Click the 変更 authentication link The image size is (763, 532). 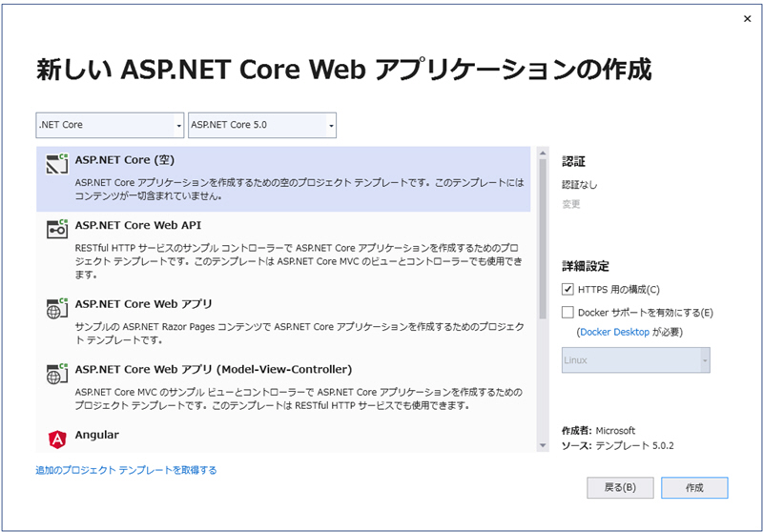pos(571,204)
